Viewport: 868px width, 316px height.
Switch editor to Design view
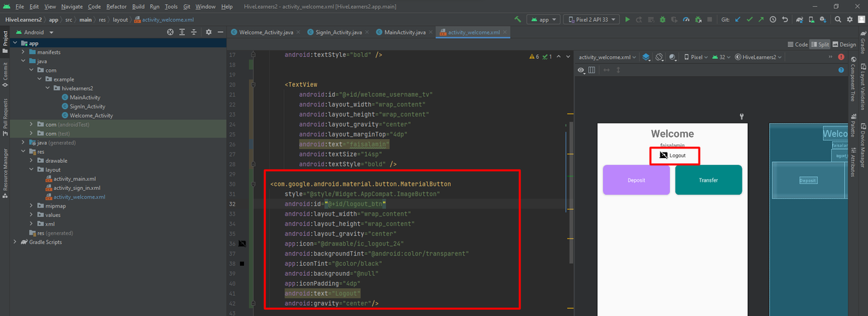click(844, 44)
